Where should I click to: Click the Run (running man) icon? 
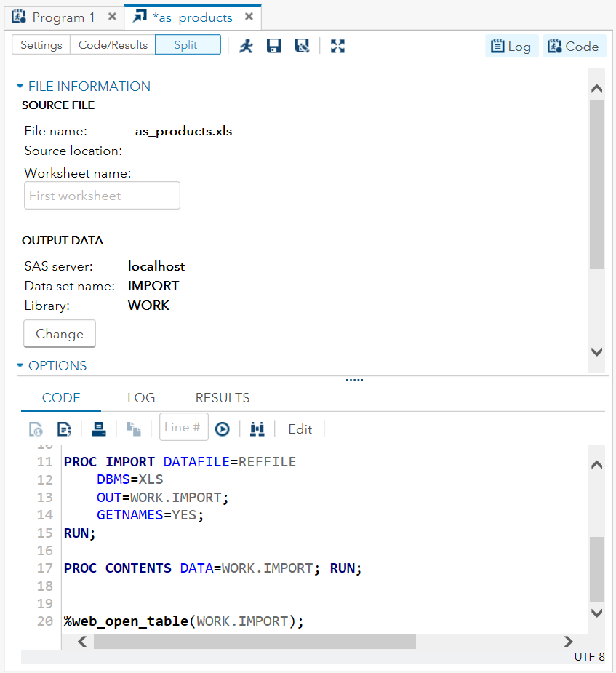pyautogui.click(x=247, y=46)
